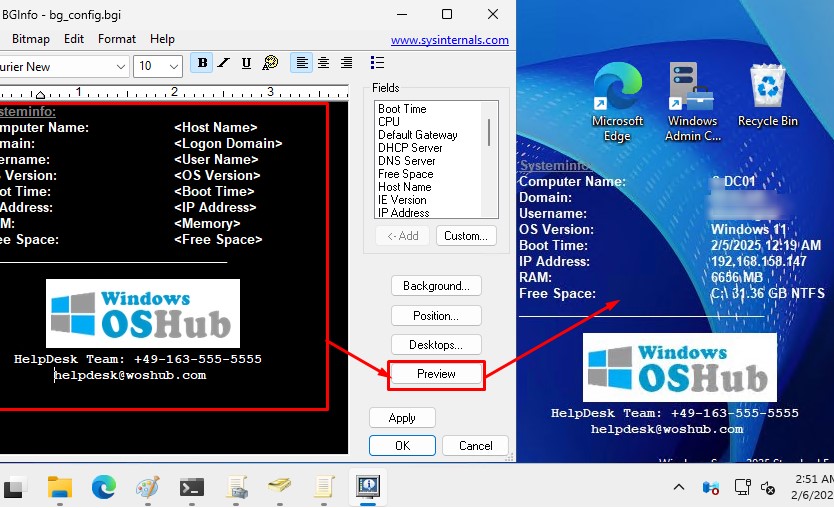Click <User Name> in the editor
This screenshot has height=508, width=834.
216,160
